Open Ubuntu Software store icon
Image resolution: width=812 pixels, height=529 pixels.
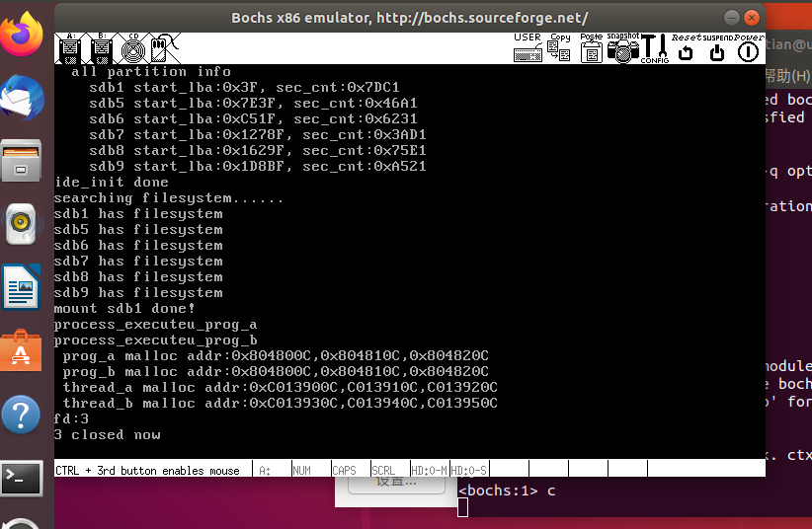21,352
